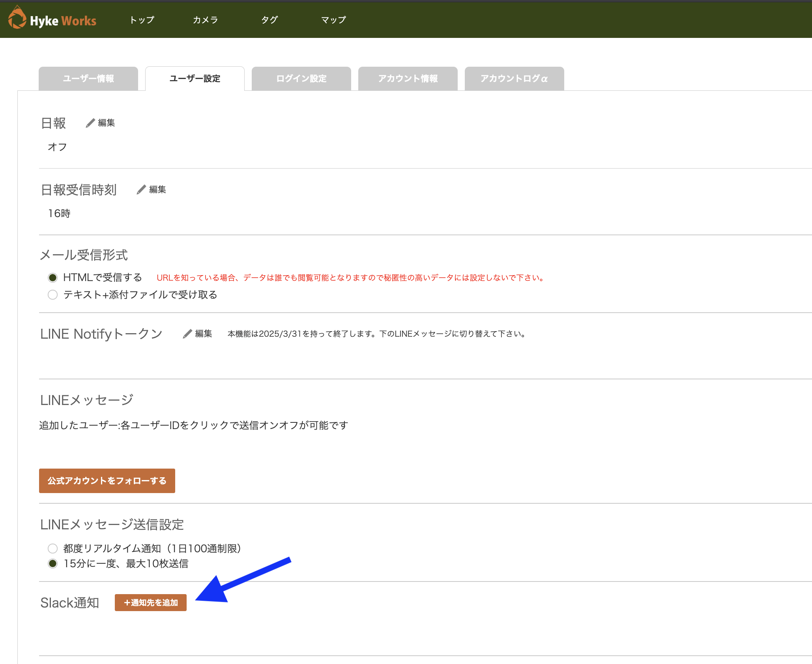Viewport: 812px width, 664px height.
Task: Select HTMLで受信する radio option
Action: tap(52, 278)
